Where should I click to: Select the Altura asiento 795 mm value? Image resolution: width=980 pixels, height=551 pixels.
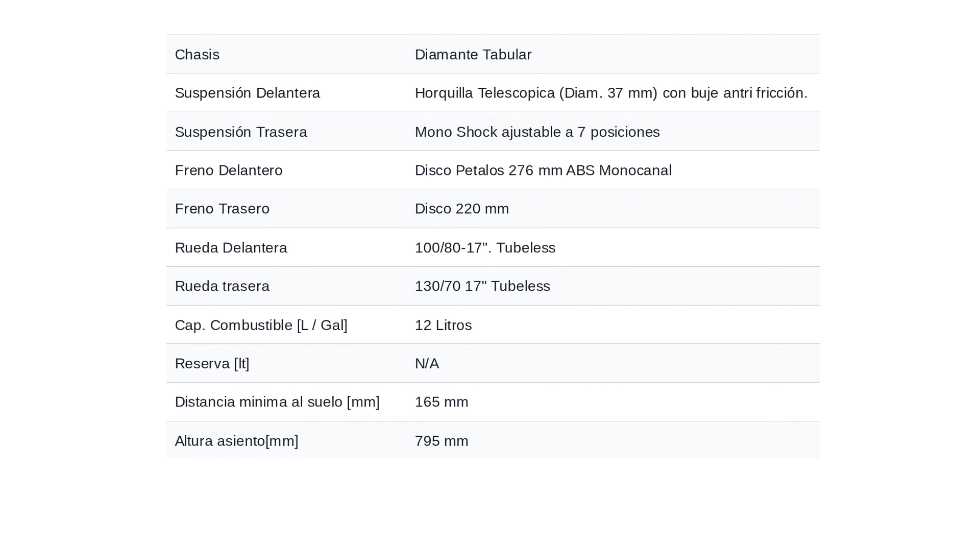click(x=441, y=441)
